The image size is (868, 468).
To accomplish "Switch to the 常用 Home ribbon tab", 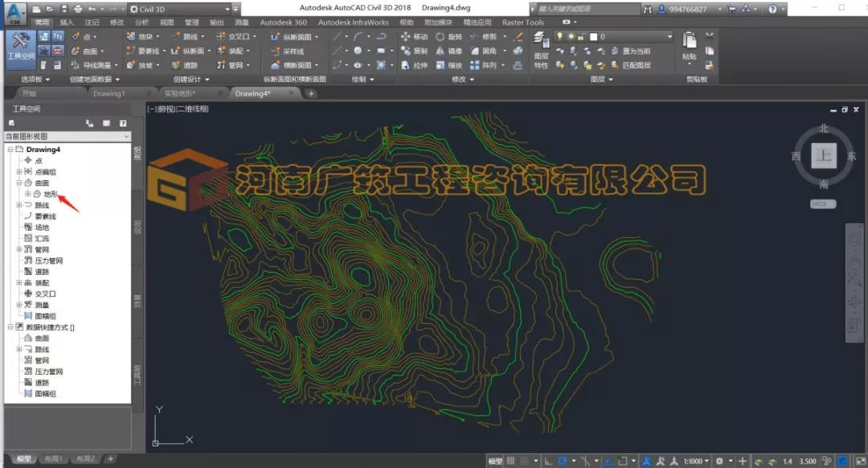I will 42,23.
